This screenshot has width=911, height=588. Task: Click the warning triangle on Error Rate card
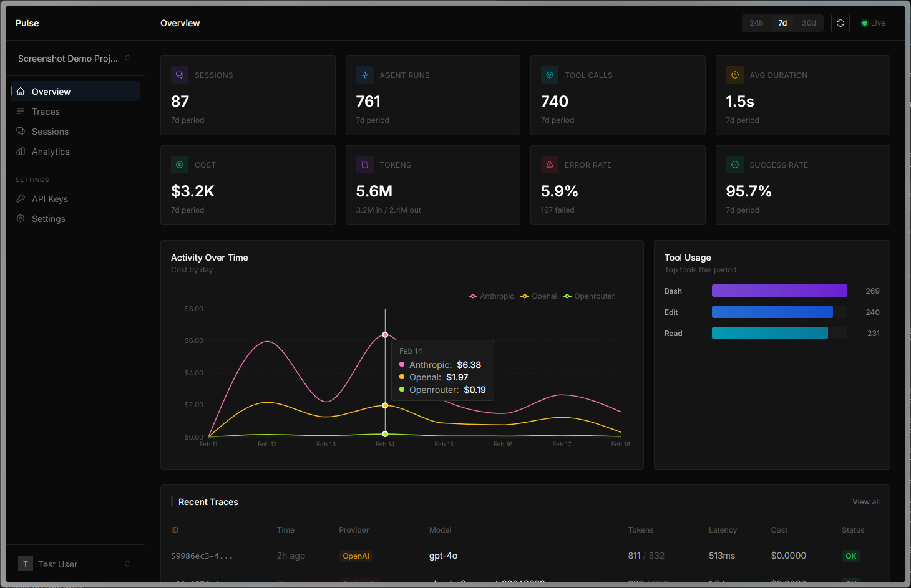click(550, 164)
